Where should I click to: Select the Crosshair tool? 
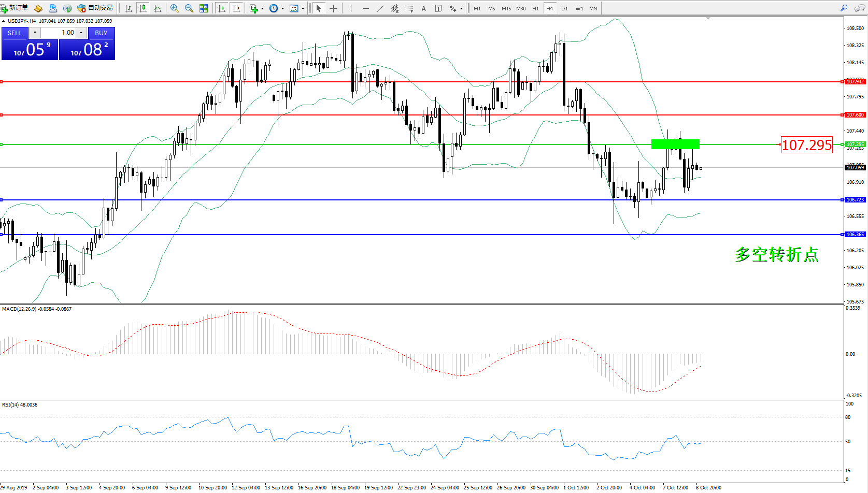click(x=333, y=8)
